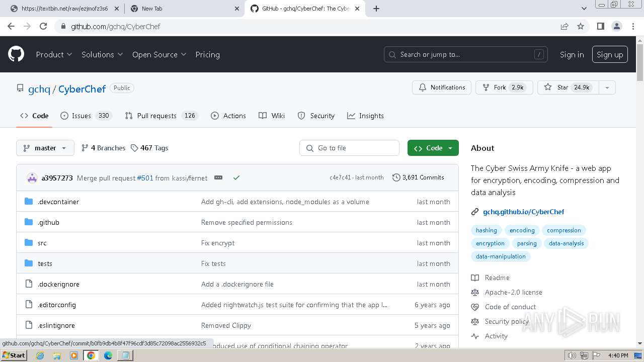Open a new browser tab with plus icon
Viewport: 644px width, 362px height.
[x=376, y=9]
